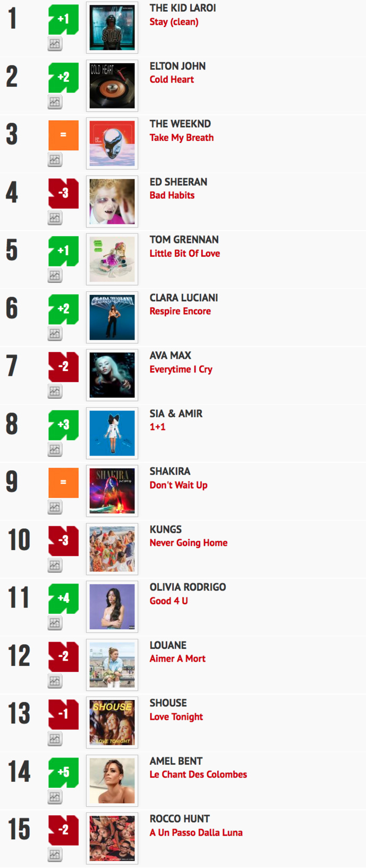Click the orange equals badge for The Weeknd
This screenshot has width=366, height=868.
64,135
